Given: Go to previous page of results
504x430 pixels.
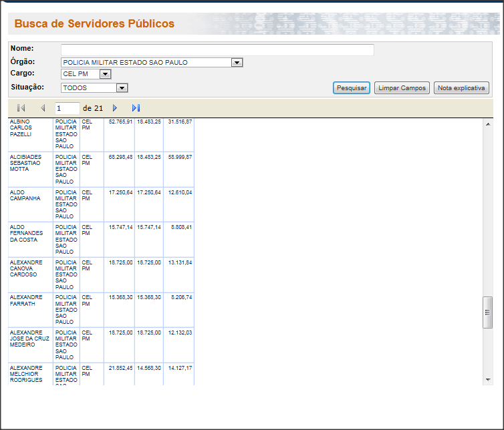Looking at the screenshot, I should tap(43, 108).
